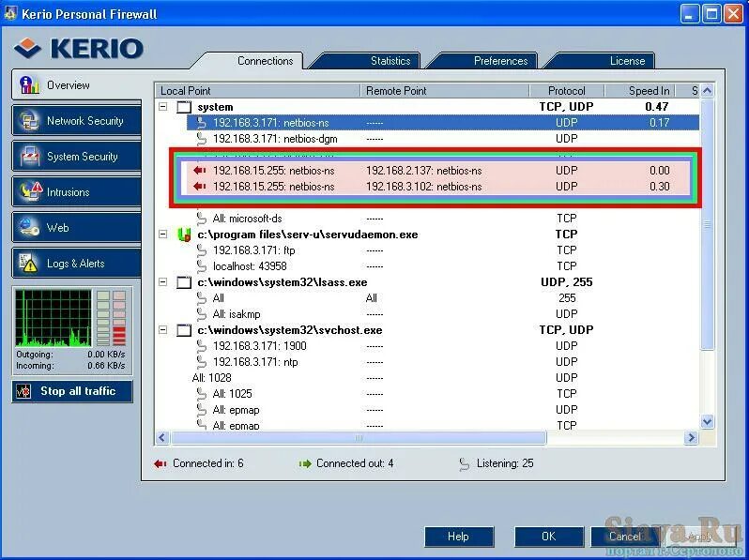Click listening icon beside 192.168.3.171: ntp
The image size is (749, 560).
point(202,362)
